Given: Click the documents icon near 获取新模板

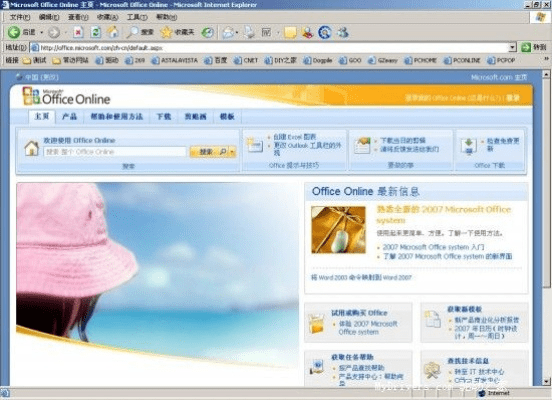Looking at the screenshot, I should tap(432, 319).
